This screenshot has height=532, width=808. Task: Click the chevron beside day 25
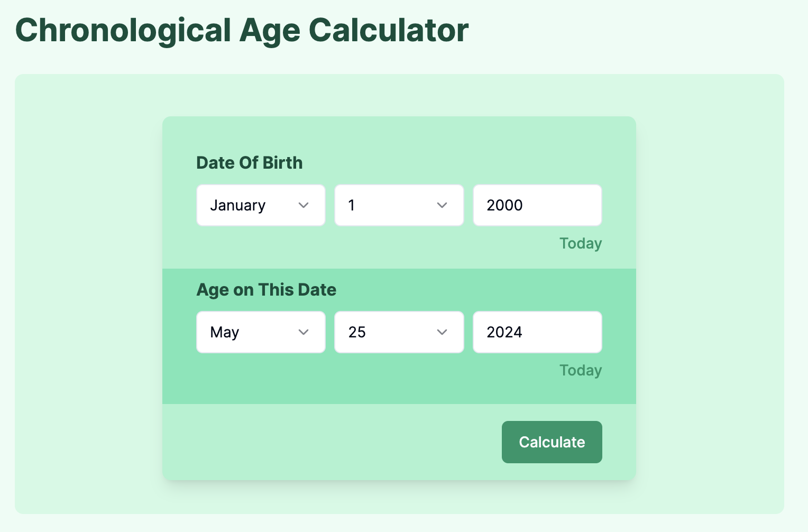pos(442,332)
